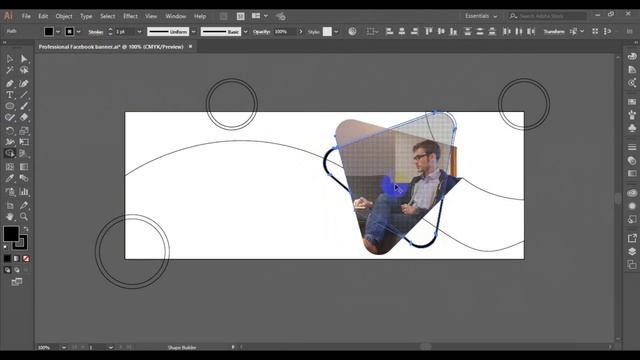The image size is (640, 360).
Task: Choose the Type tool
Action: click(10, 95)
